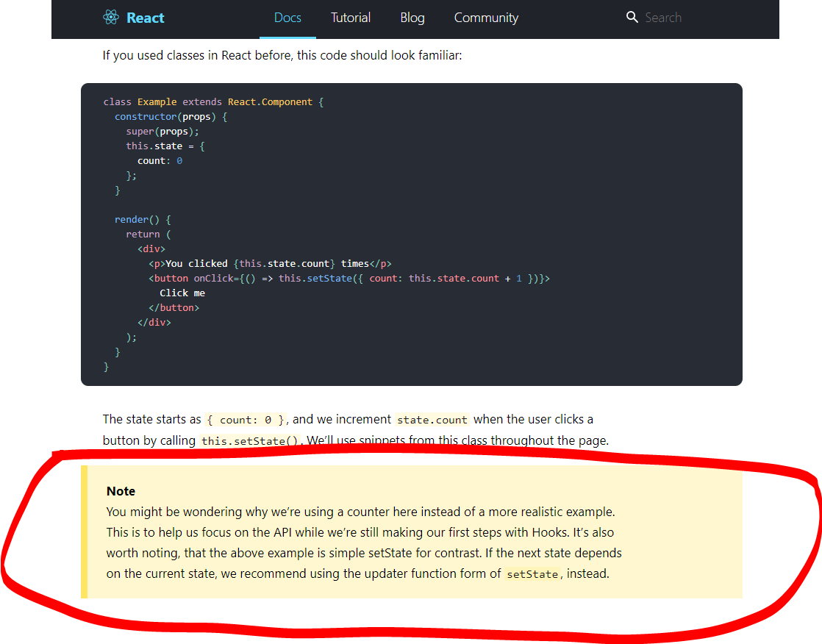822x644 pixels.
Task: Click code line 'constructor(props) {'
Action: pyautogui.click(x=171, y=117)
